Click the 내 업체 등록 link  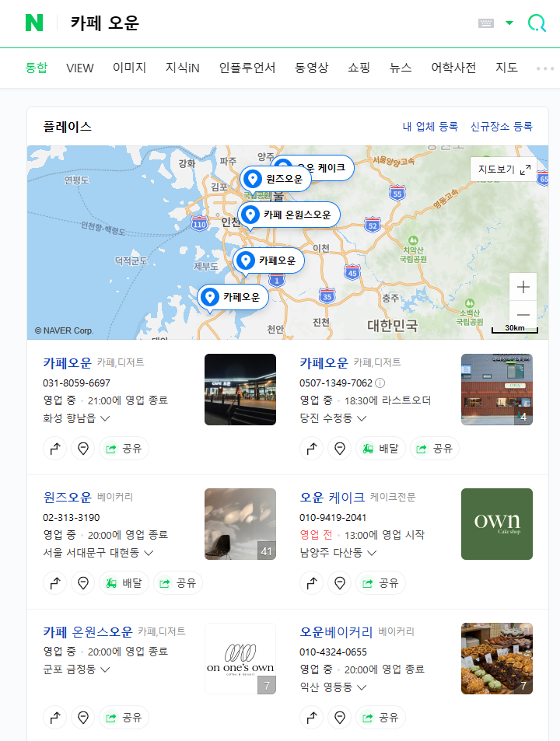(430, 127)
